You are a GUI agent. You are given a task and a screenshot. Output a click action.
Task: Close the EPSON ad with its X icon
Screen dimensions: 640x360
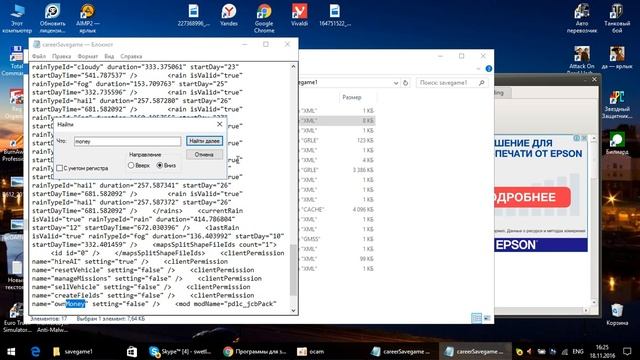(584, 138)
